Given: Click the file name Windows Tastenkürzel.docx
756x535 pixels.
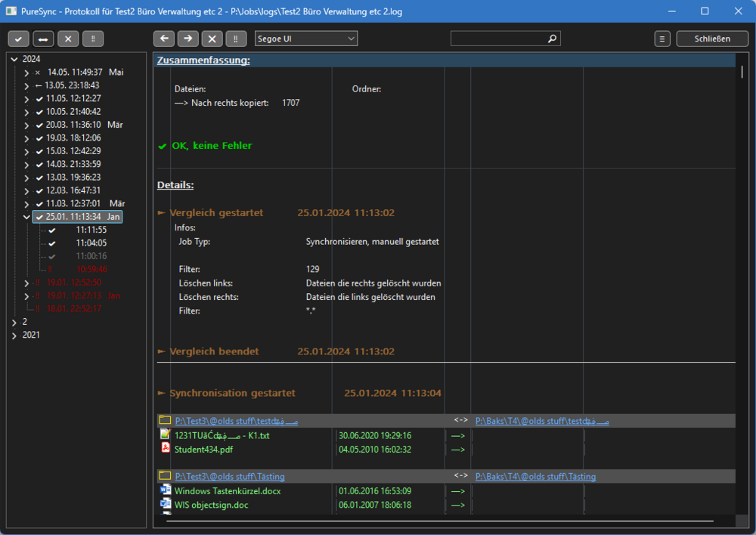Looking at the screenshot, I should (x=228, y=490).
